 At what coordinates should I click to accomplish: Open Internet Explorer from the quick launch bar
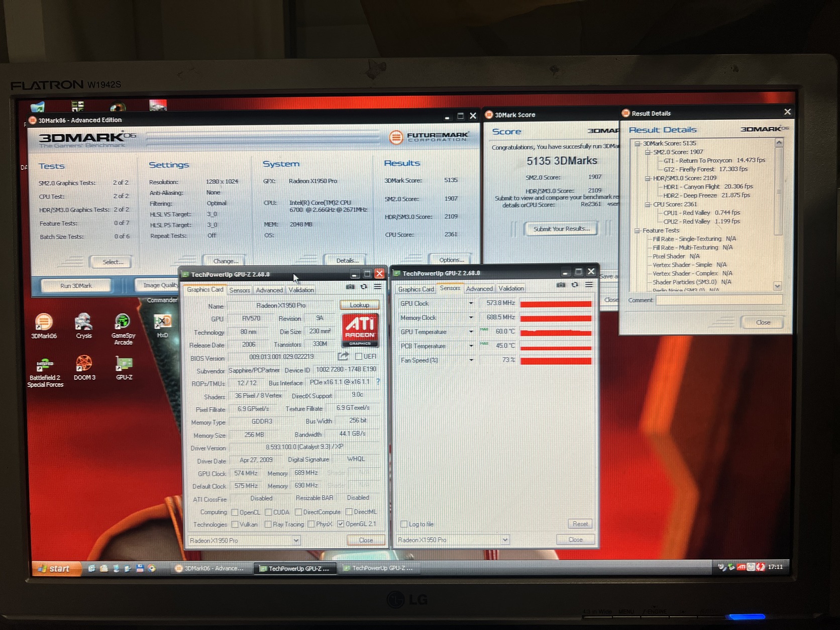(x=91, y=568)
